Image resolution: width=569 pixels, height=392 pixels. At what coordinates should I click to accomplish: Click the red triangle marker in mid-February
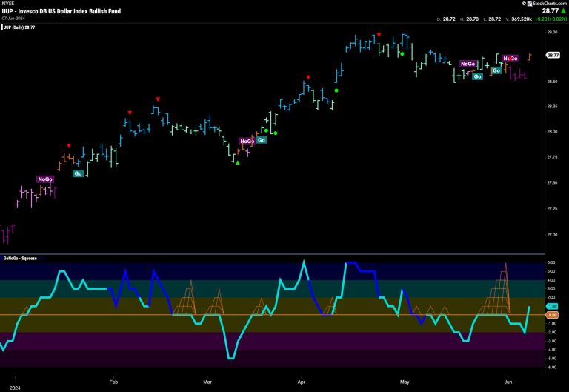[x=158, y=99]
